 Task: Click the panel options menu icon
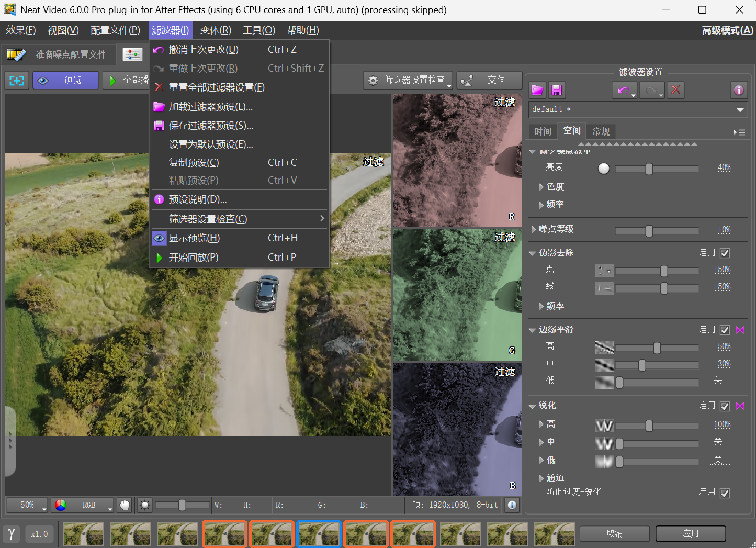[x=740, y=132]
